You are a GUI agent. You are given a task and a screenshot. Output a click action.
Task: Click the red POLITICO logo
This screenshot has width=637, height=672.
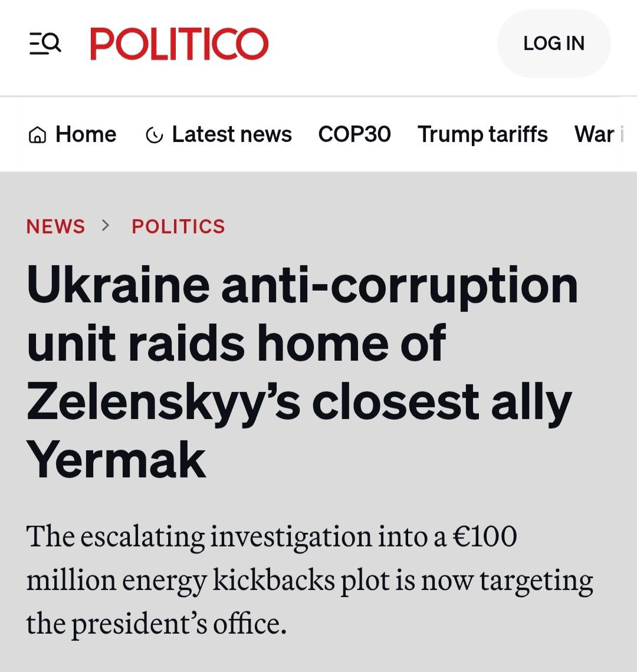point(179,44)
